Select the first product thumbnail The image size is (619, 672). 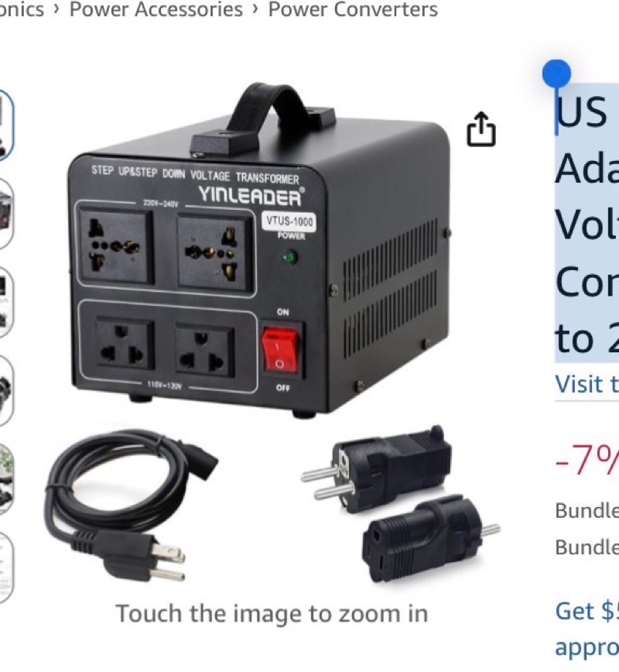click(x=6, y=125)
